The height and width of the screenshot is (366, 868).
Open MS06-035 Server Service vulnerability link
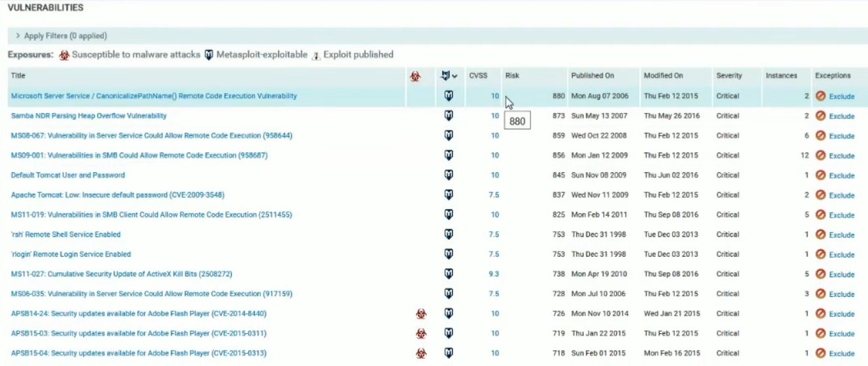tap(152, 293)
